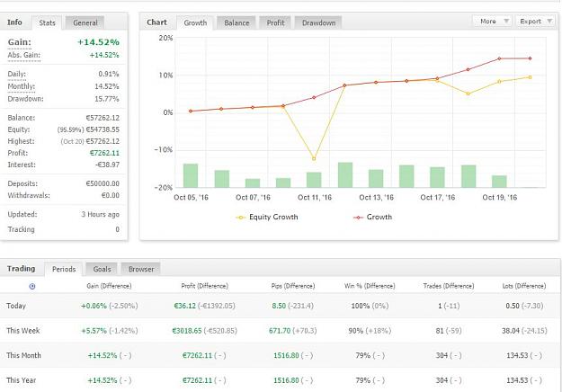Click the blue circle icon in periods header

click(32, 286)
